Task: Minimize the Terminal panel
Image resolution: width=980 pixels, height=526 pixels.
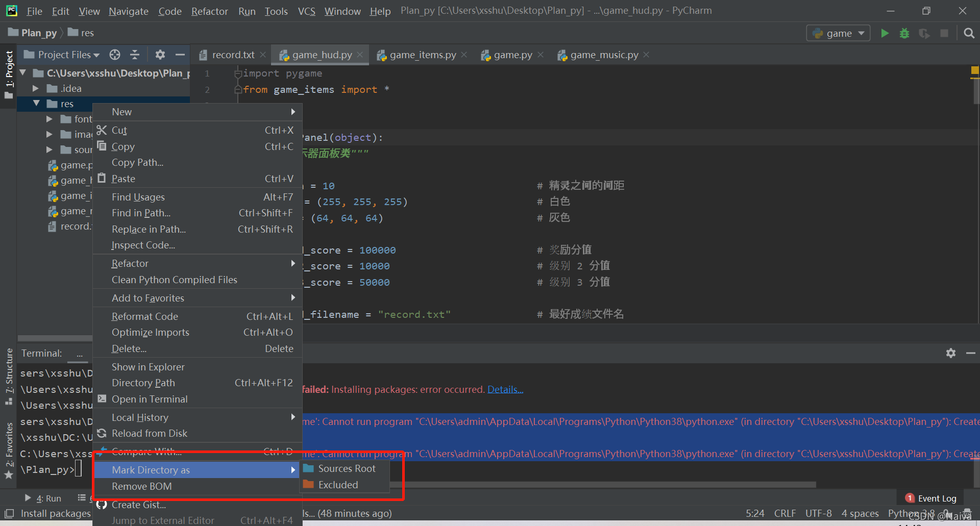Action: (970, 353)
